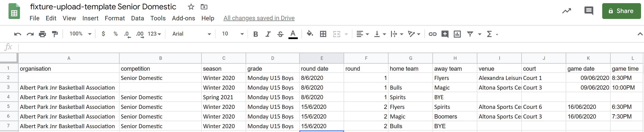
Task: Toggle Bold formatting
Action: 255,34
